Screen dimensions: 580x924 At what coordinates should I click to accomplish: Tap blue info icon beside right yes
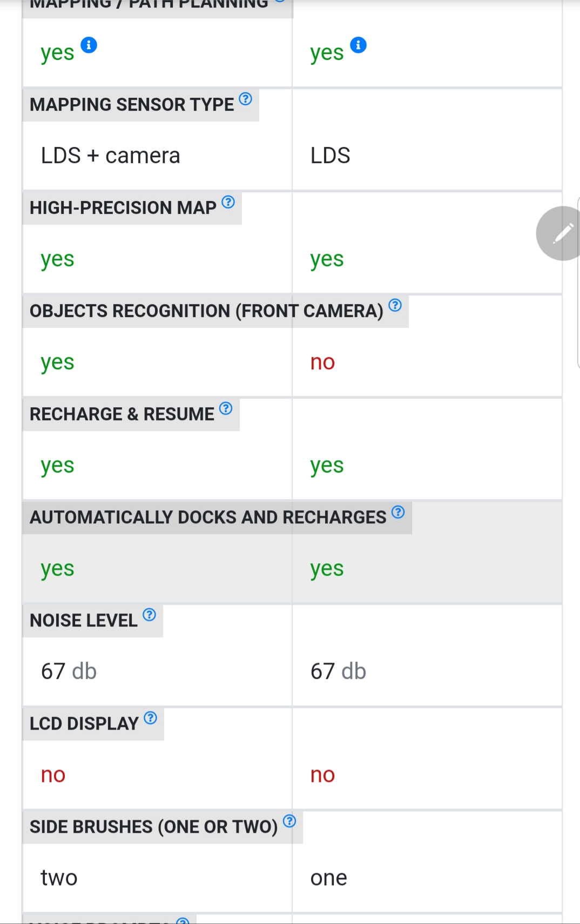[x=359, y=45]
